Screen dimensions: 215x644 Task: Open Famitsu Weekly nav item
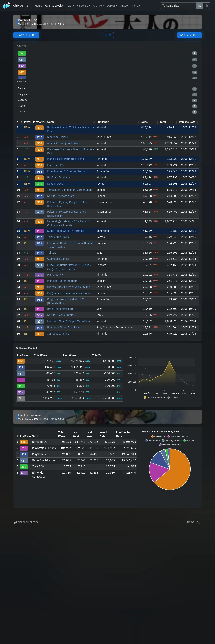pyautogui.click(x=54, y=6)
